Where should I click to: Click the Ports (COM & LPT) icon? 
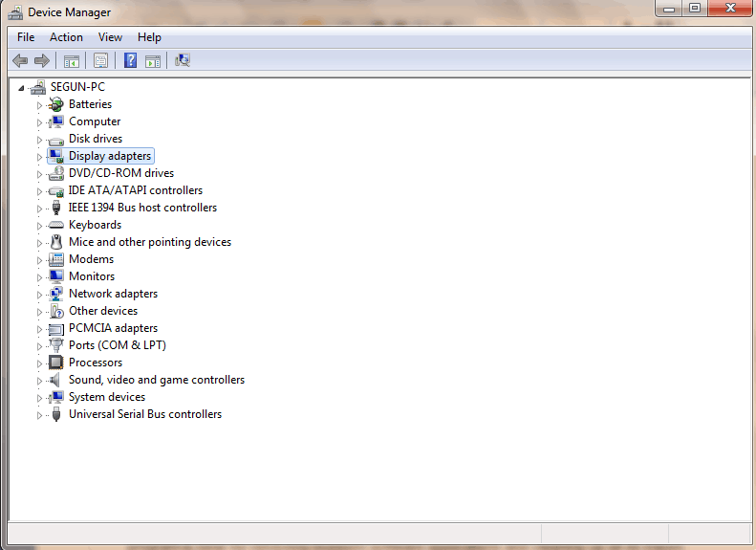tap(56, 345)
